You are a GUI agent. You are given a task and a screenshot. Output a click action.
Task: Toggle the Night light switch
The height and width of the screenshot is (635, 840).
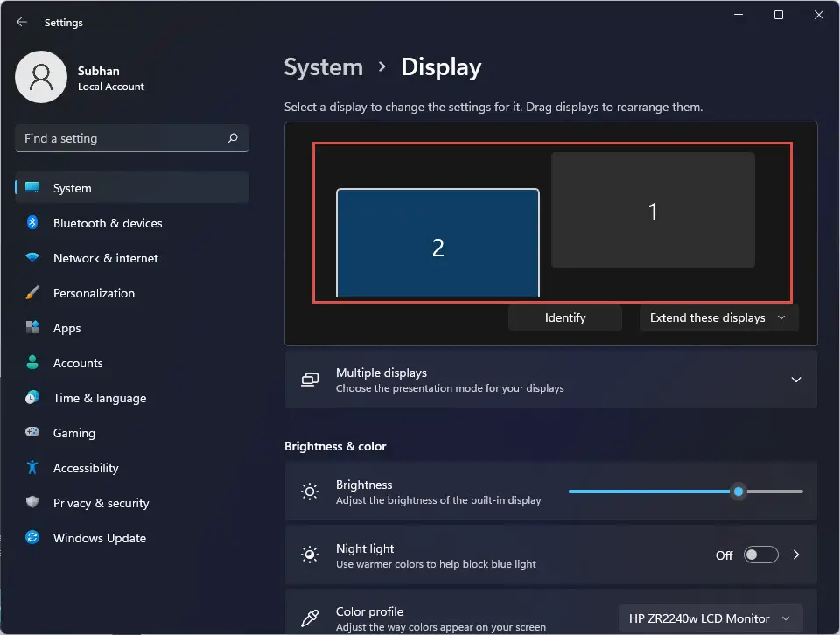pos(760,555)
